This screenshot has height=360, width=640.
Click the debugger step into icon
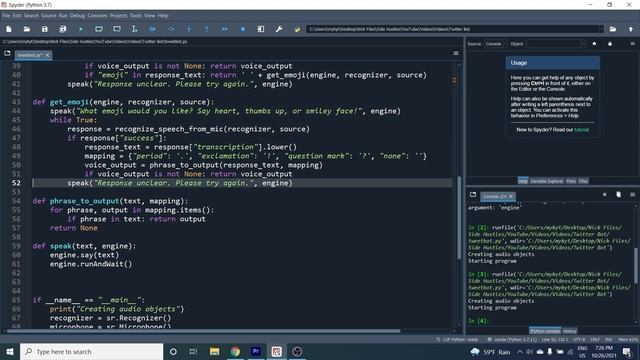point(189,29)
